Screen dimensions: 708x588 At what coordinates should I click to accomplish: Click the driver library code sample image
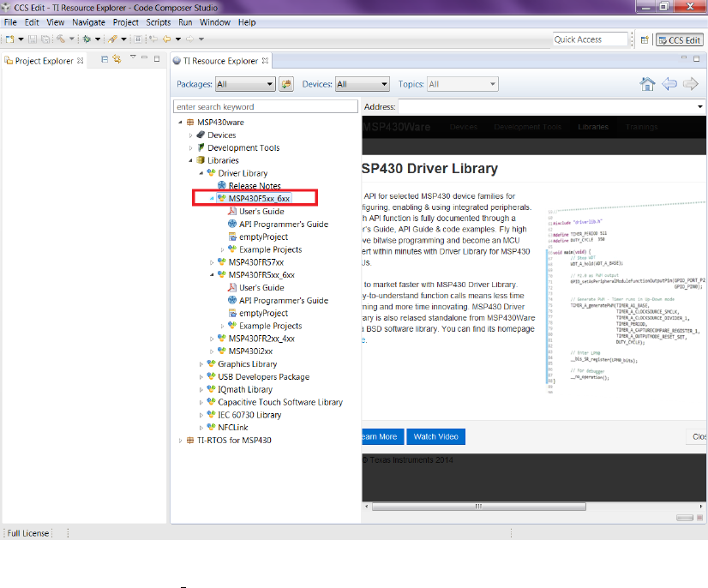(x=626, y=298)
